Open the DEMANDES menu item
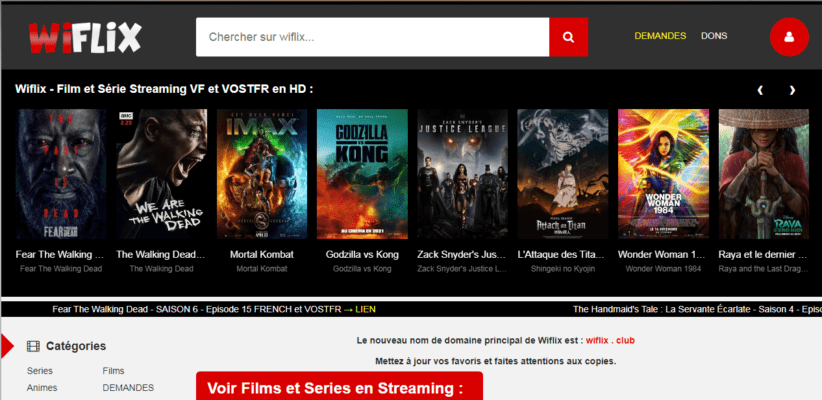The image size is (822, 400). click(660, 36)
